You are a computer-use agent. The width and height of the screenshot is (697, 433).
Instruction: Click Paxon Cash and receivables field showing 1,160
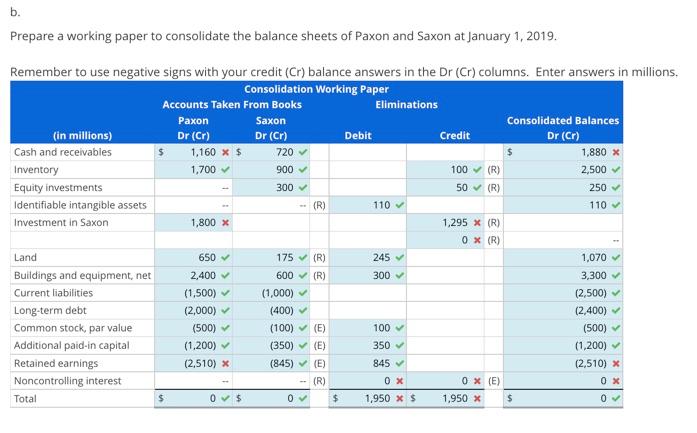[x=193, y=152]
